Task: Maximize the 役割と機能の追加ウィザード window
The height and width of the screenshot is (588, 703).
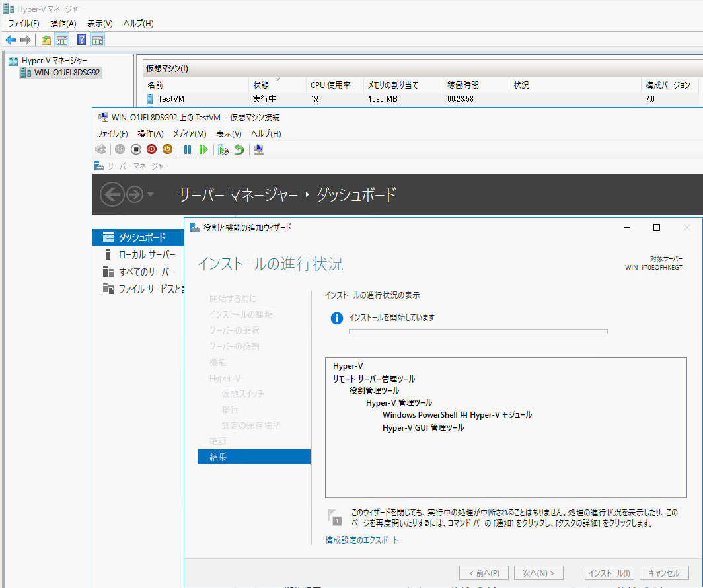Action: 657,228
